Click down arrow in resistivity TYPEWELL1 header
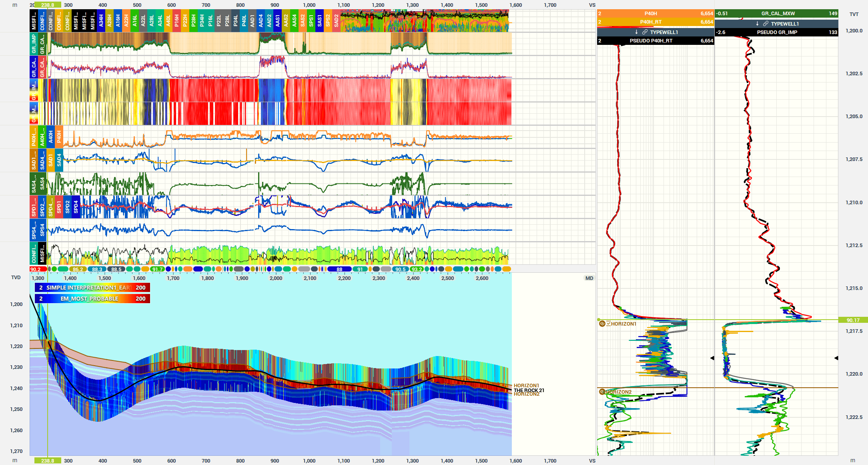 click(x=636, y=32)
